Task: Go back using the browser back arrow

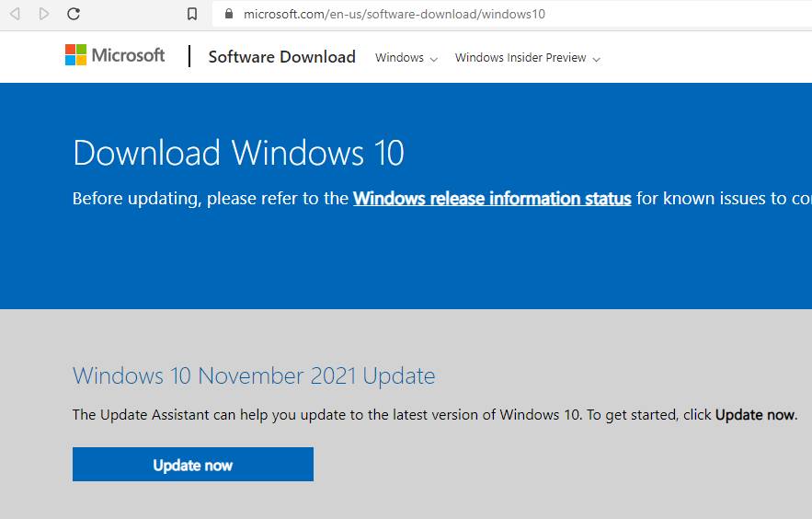Action: pyautogui.click(x=15, y=14)
